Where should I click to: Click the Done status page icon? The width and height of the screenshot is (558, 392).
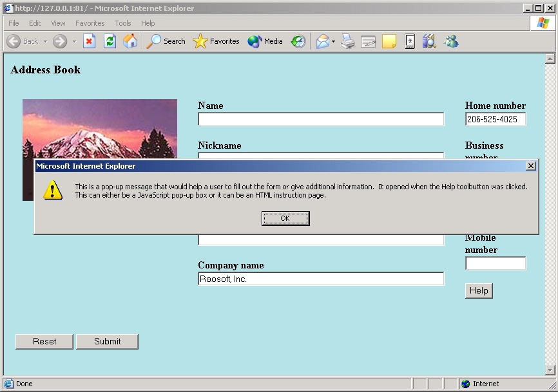8,384
